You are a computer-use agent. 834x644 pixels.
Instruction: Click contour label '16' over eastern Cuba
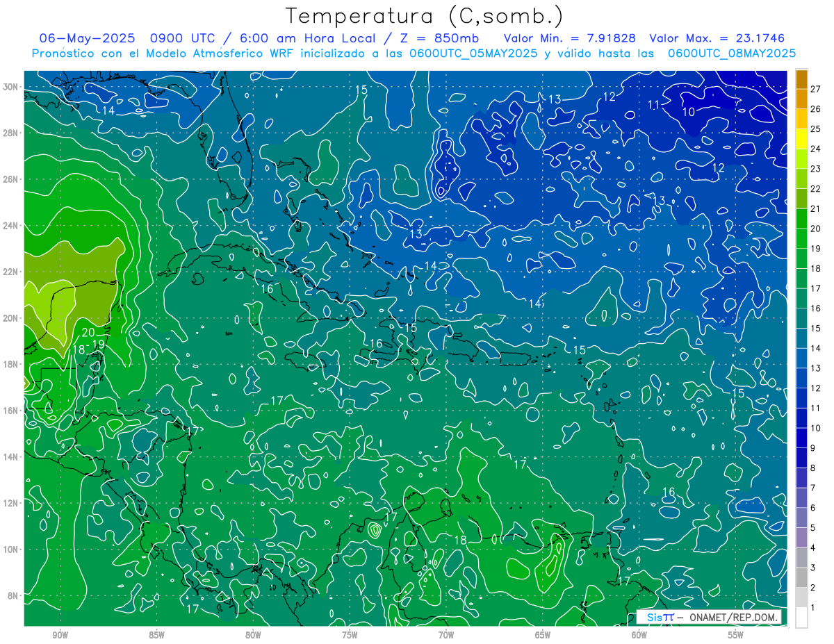267,288
